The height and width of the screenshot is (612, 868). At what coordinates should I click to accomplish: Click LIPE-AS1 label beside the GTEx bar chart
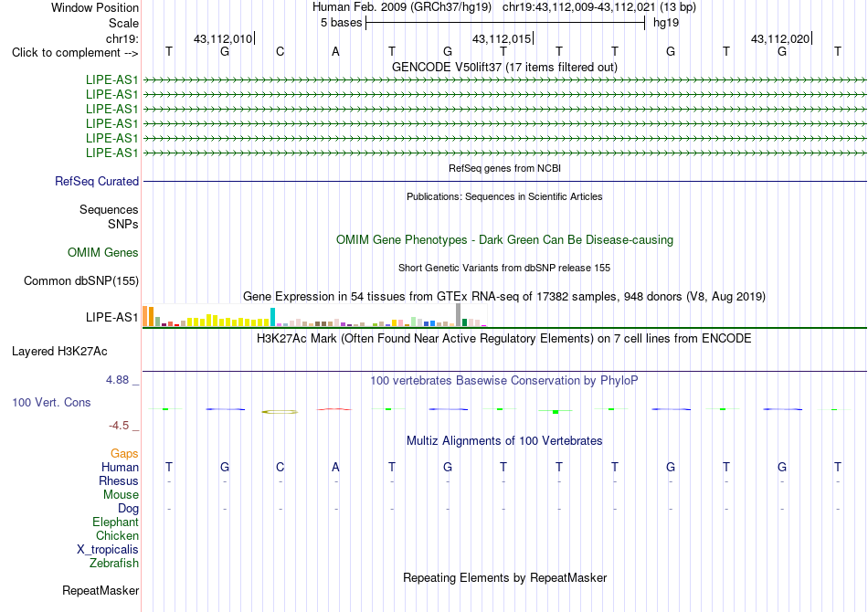(111, 317)
